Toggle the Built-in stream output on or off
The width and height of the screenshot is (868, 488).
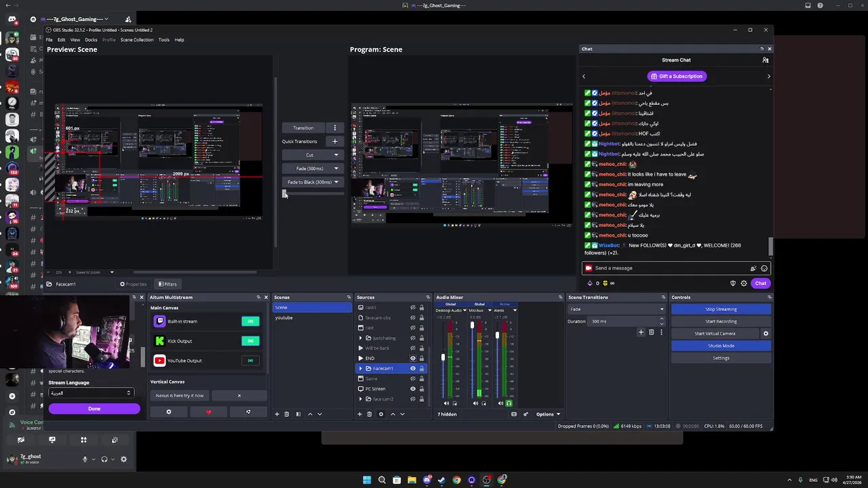[x=250, y=321]
